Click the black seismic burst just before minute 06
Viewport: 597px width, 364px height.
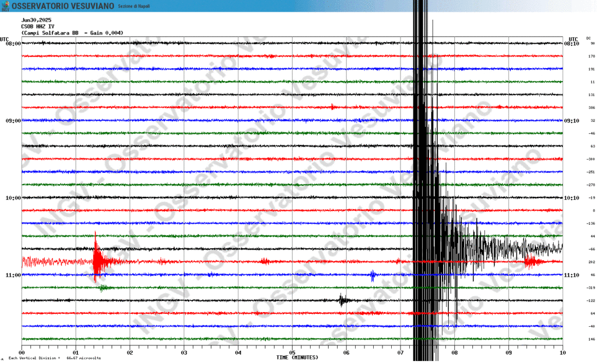point(343,301)
